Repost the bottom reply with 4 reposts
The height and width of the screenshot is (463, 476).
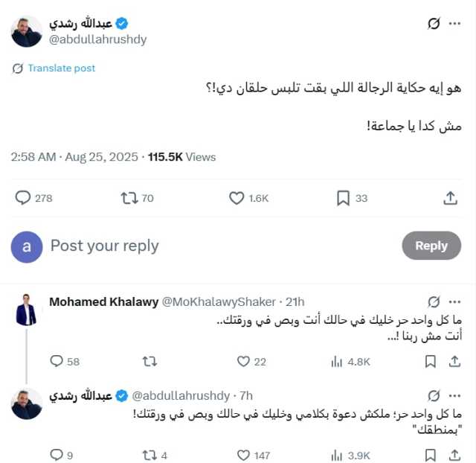tap(149, 455)
